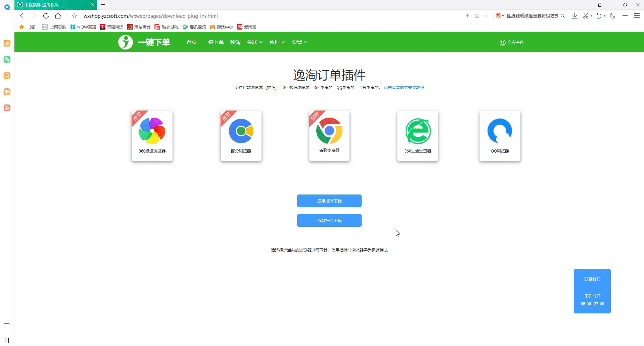Bookmark this page with the star icon
Image resolution: width=644 pixels, height=346 pixels.
[x=75, y=16]
